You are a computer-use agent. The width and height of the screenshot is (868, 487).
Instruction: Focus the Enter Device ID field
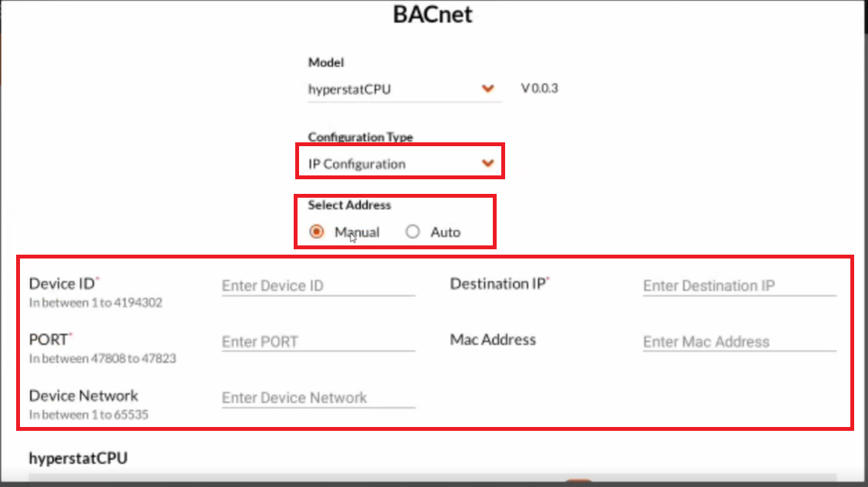click(318, 286)
